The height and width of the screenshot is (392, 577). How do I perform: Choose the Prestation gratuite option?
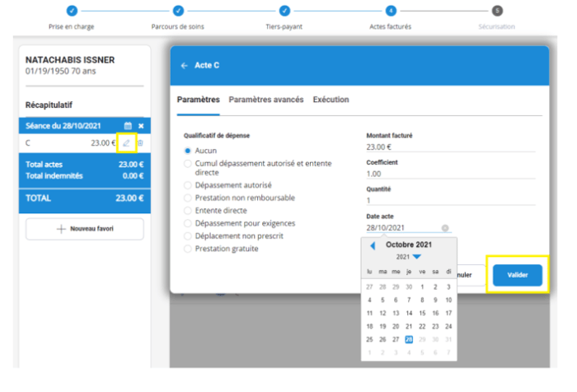coord(188,248)
